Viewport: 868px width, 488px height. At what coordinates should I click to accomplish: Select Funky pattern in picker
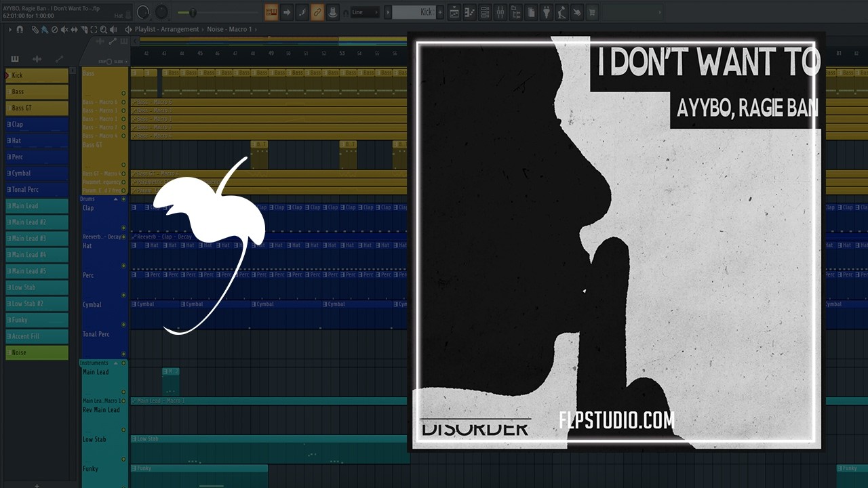[37, 319]
